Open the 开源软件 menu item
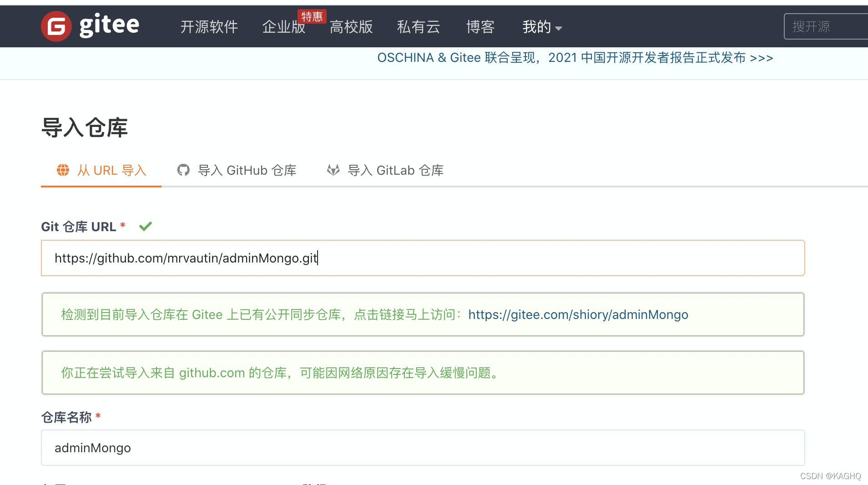This screenshot has width=868, height=485. pyautogui.click(x=209, y=27)
